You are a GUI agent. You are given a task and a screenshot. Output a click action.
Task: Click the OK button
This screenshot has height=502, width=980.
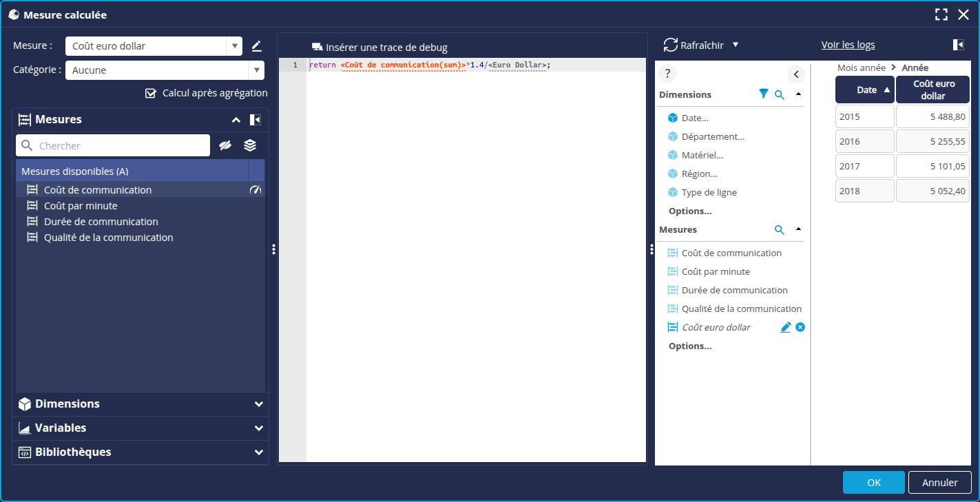873,482
